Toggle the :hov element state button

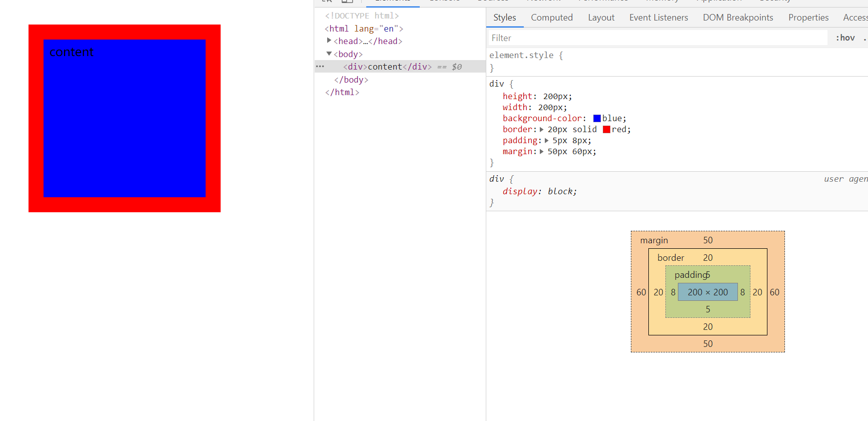point(845,38)
